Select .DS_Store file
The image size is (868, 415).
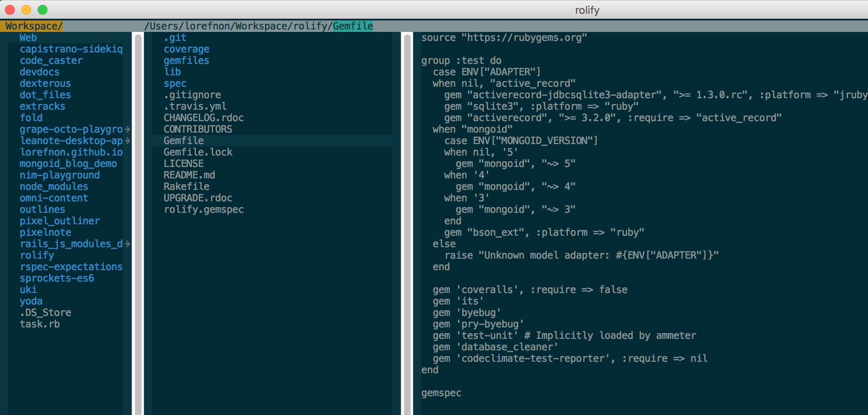45,313
